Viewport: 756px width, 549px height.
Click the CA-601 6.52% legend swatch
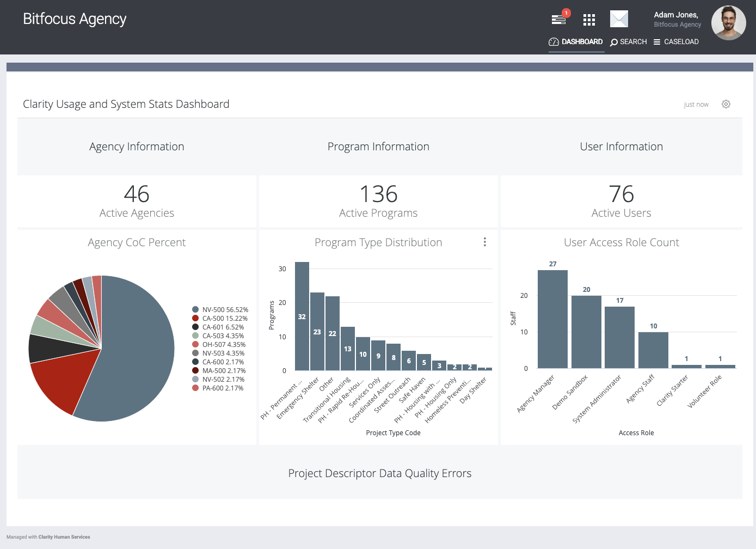[x=195, y=327]
